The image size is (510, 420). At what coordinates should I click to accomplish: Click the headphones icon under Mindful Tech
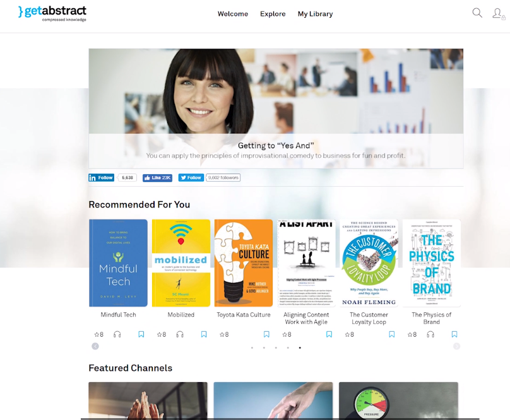tap(117, 334)
